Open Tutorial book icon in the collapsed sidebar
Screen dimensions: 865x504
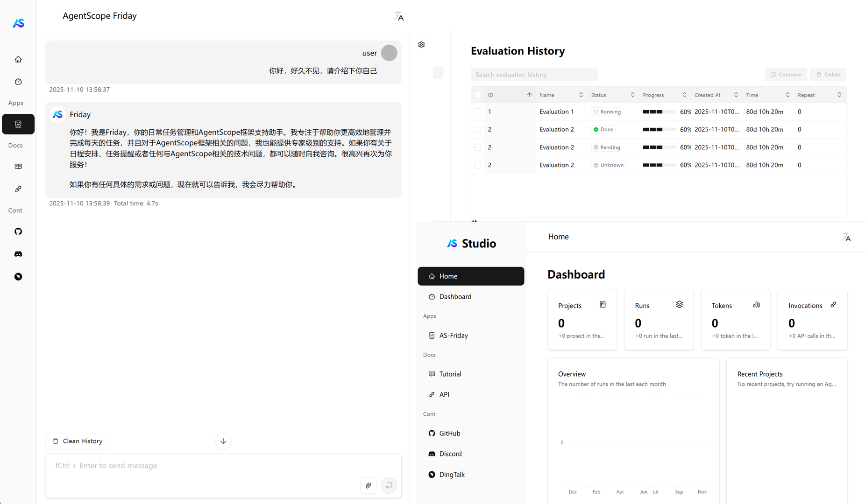tap(18, 167)
